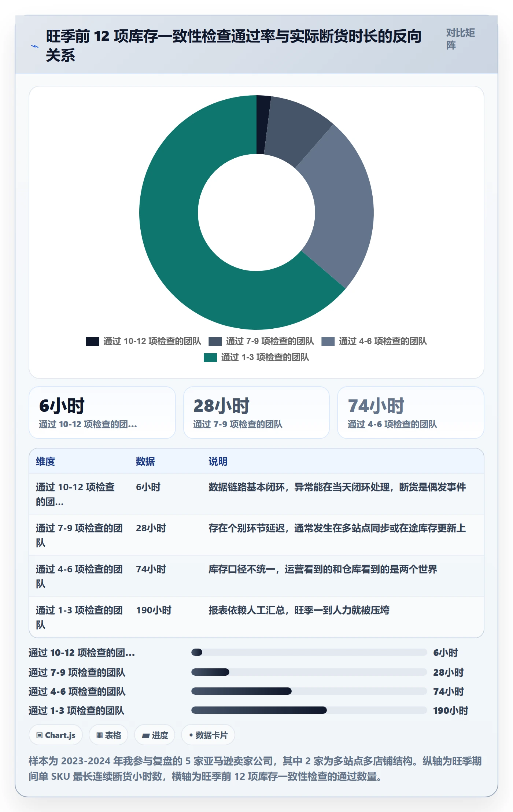
Task: Open the 6小时 data card
Action: pos(102,413)
